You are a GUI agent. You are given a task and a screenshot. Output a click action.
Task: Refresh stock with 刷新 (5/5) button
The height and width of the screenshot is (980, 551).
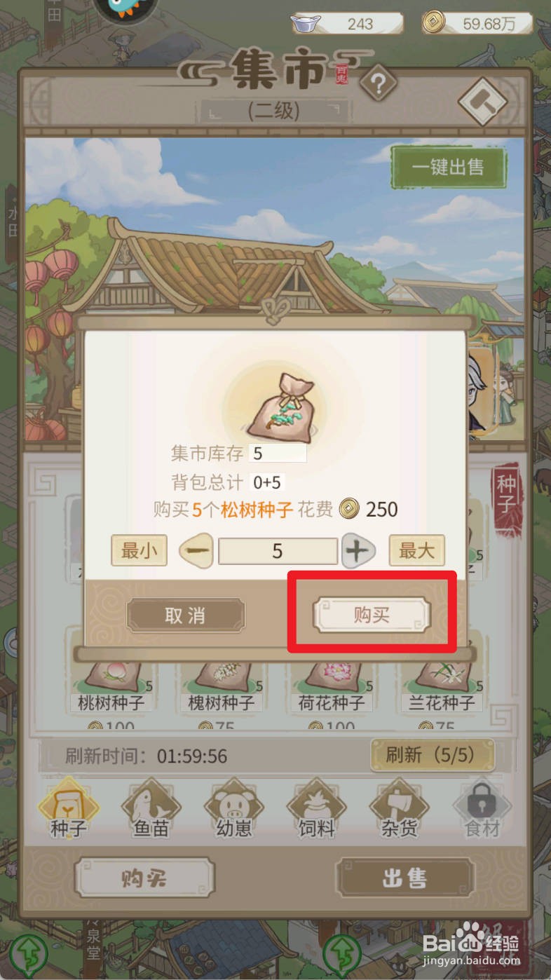pyautogui.click(x=432, y=756)
